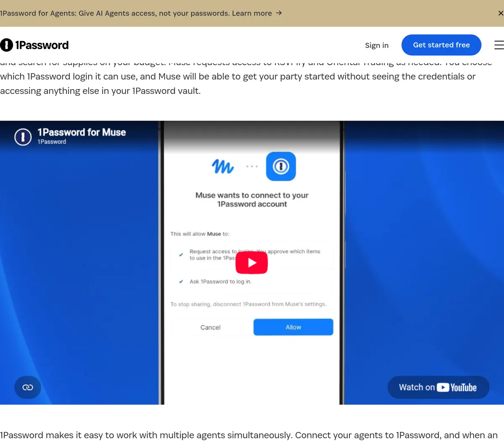Click checkmark beside Request access to logins
This screenshot has width=504, height=441.
click(181, 255)
